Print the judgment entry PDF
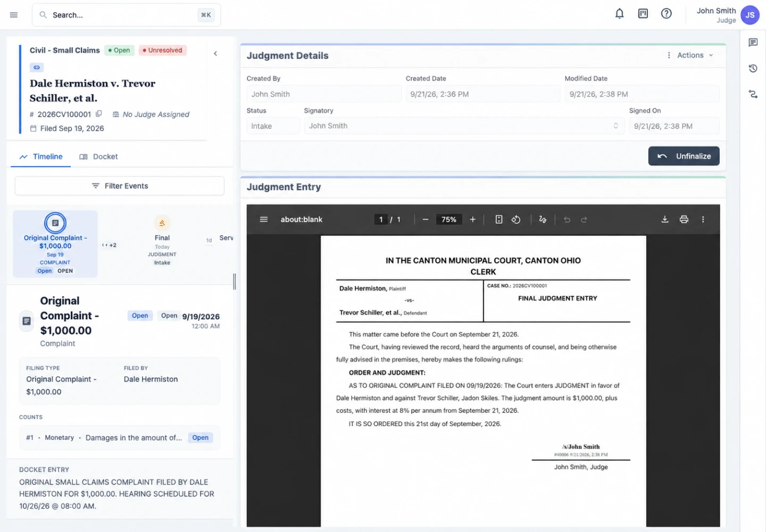 point(684,219)
